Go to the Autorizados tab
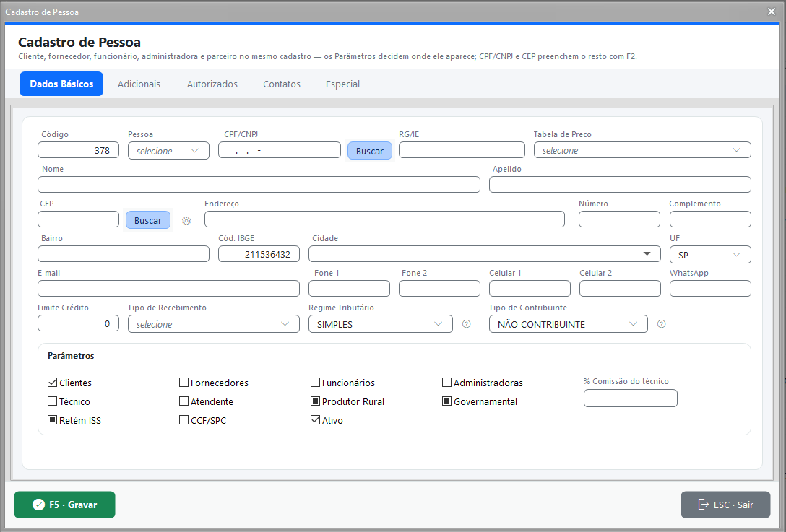This screenshot has width=786, height=532. [x=212, y=84]
